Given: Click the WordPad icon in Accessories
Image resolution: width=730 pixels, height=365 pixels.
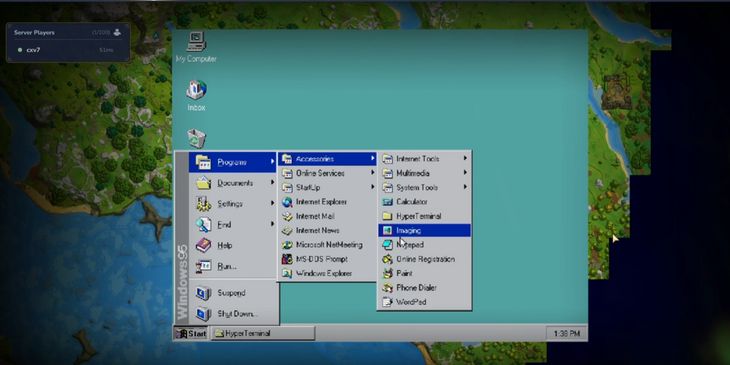Looking at the screenshot, I should pyautogui.click(x=387, y=302).
